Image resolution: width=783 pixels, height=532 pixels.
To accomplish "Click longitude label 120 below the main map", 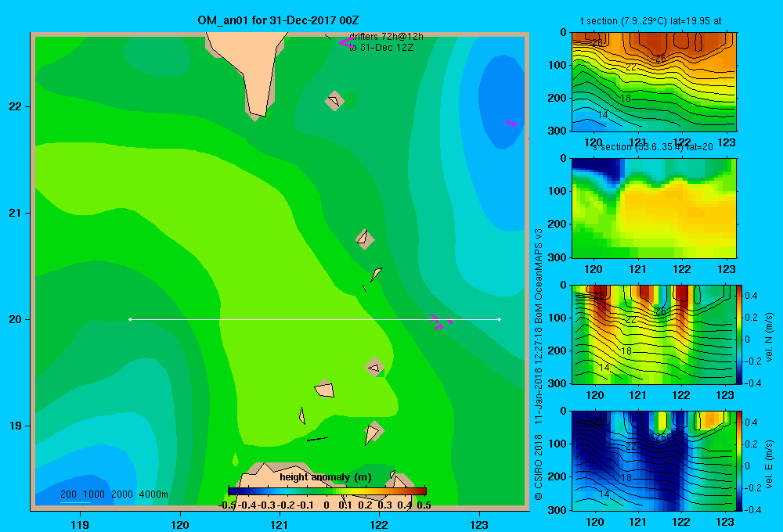I will [180, 524].
